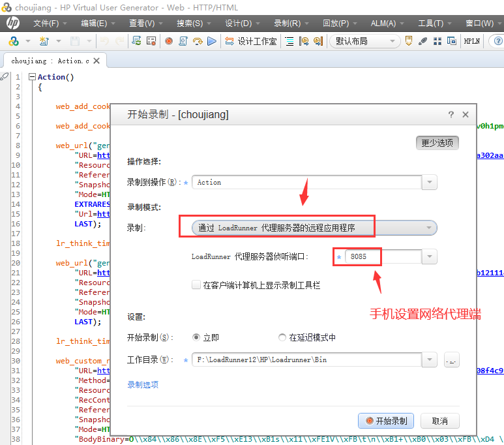Click the bookmark marker icon in toolbar
This screenshot has width=504, height=445.
[x=409, y=41]
